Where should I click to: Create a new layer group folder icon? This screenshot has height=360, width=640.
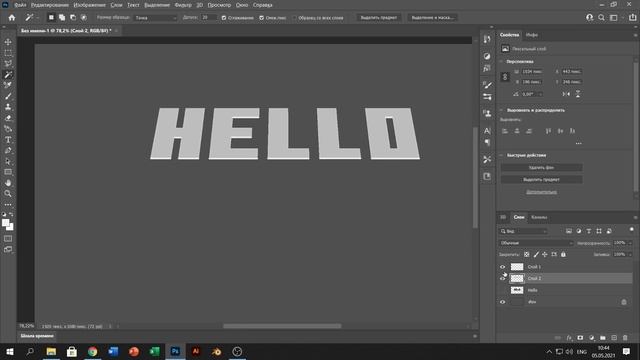pos(602,338)
